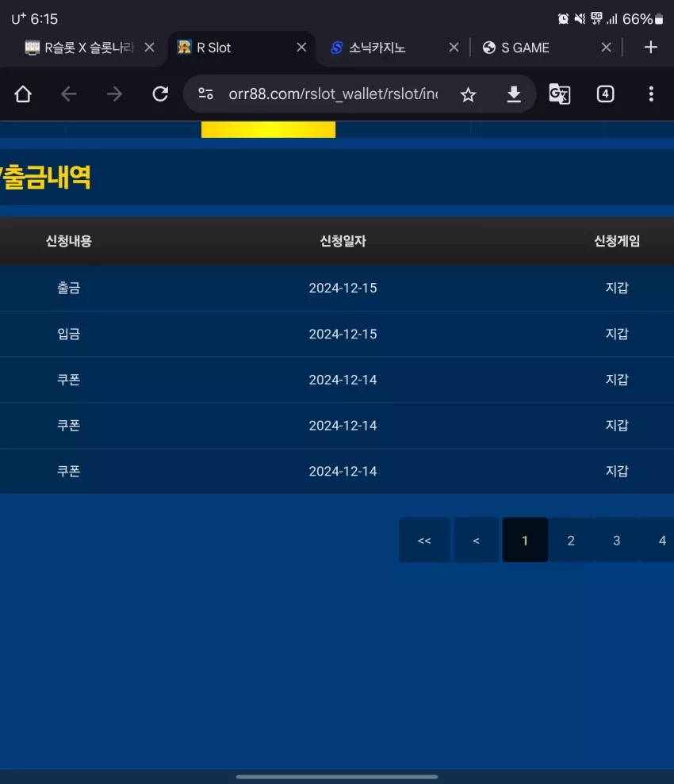This screenshot has width=674, height=784.
Task: Click the orr88.com address bar URL
Action: (333, 94)
